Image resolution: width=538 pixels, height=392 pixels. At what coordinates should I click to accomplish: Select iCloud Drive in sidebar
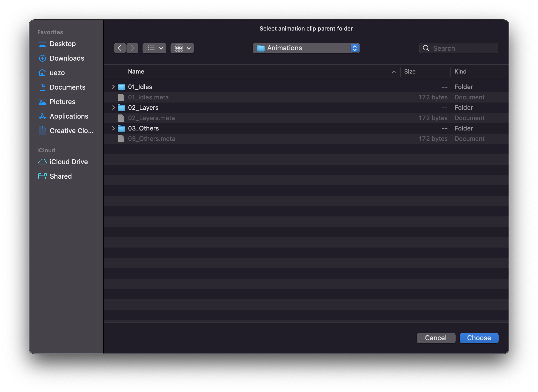point(69,162)
